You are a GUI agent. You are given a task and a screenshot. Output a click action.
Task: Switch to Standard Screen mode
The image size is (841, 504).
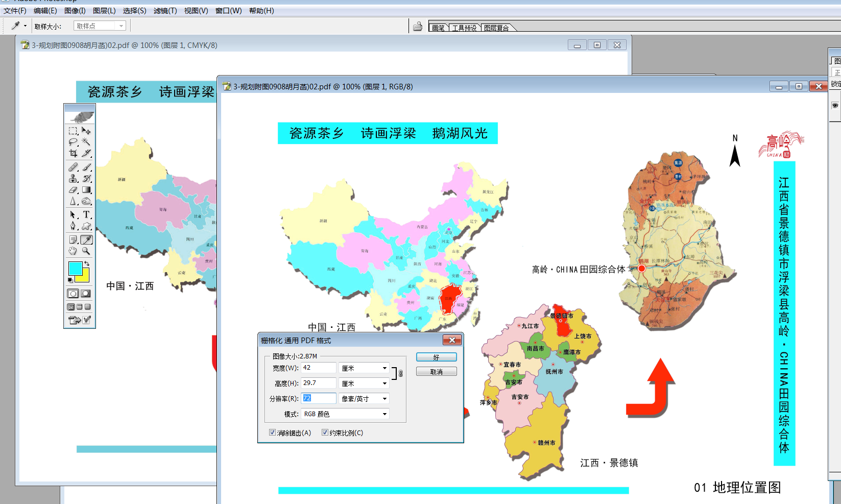[x=71, y=307]
